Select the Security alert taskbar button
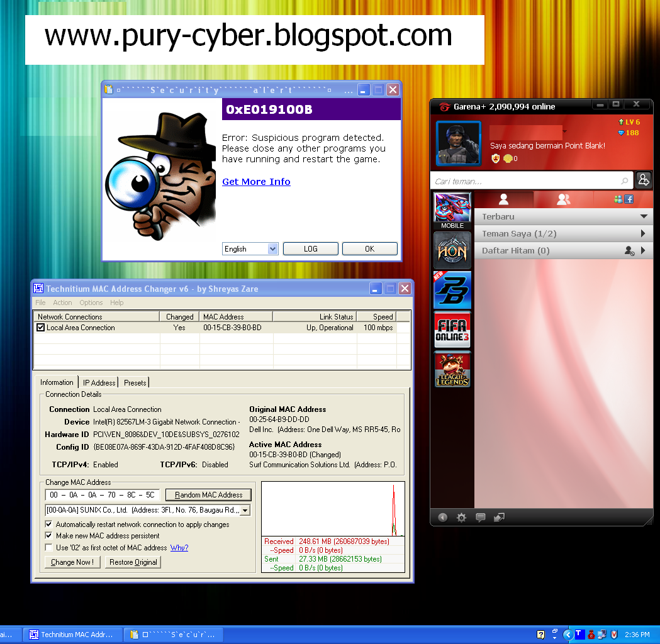 click(174, 635)
